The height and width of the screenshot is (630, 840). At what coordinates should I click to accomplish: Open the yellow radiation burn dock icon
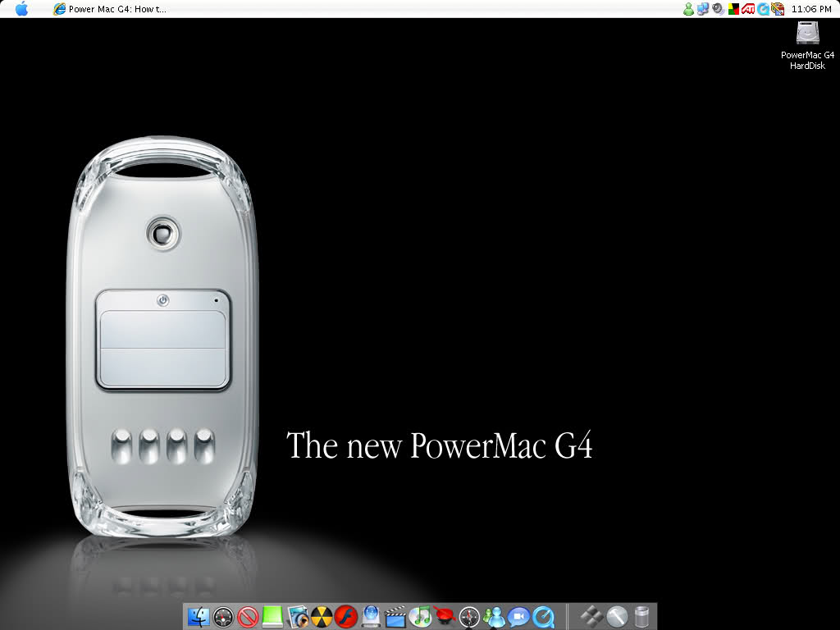click(322, 617)
